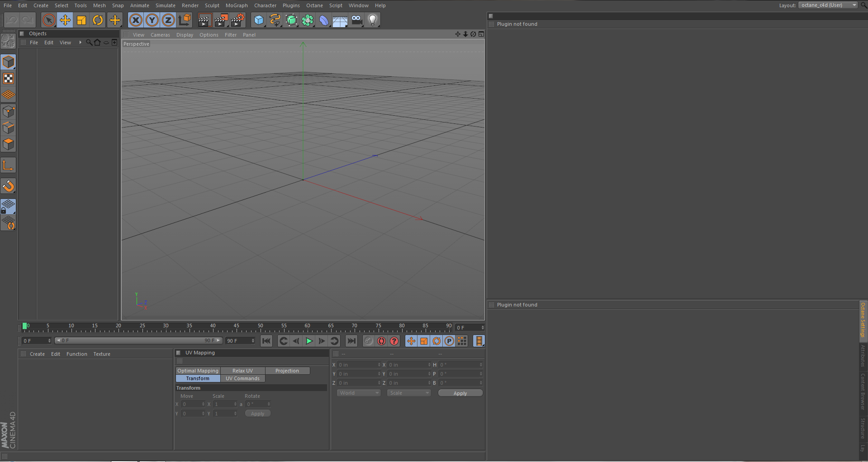The image size is (868, 462).
Task: Click the current frame field beside ruler
Action: [470, 328]
